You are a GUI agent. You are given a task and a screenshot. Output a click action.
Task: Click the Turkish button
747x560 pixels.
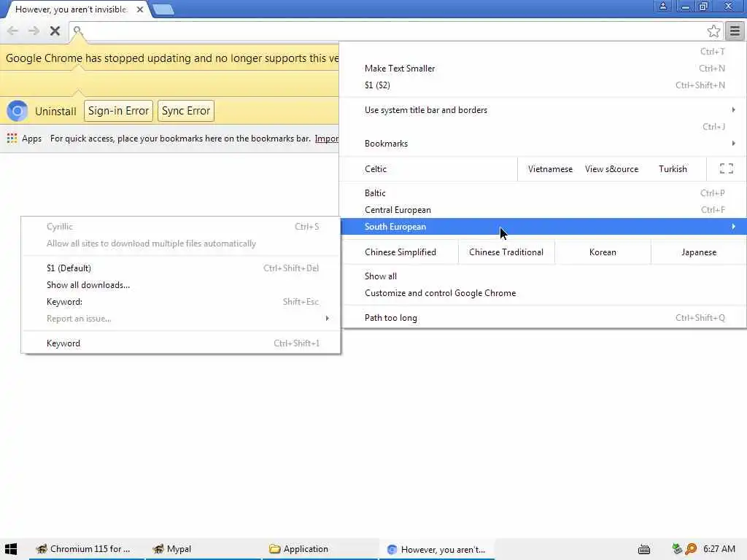673,169
